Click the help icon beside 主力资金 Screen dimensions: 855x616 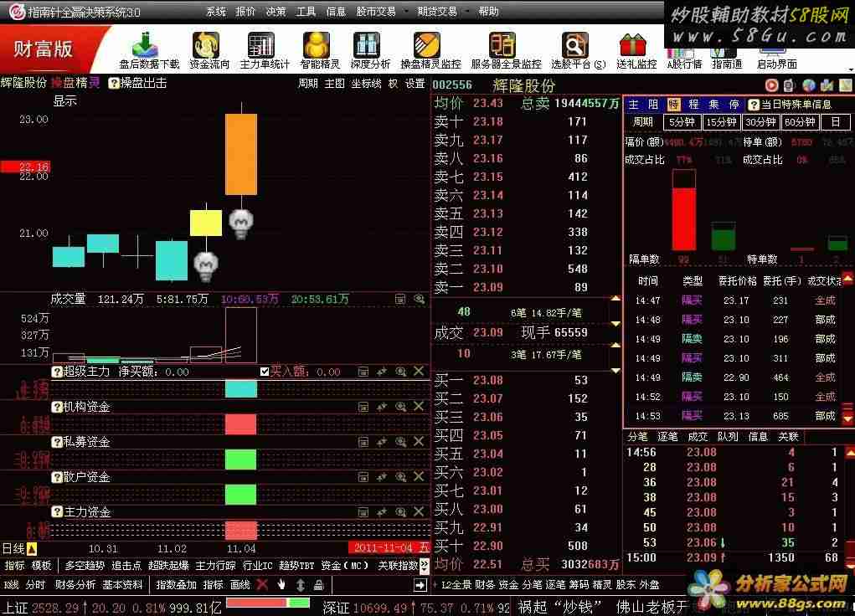point(57,512)
